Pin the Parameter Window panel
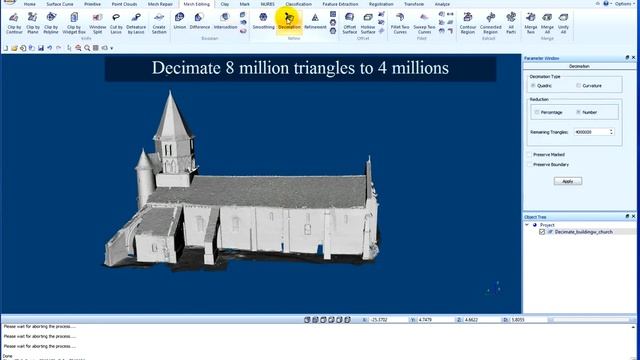Screen dimensions: 640x360 tap(627, 58)
